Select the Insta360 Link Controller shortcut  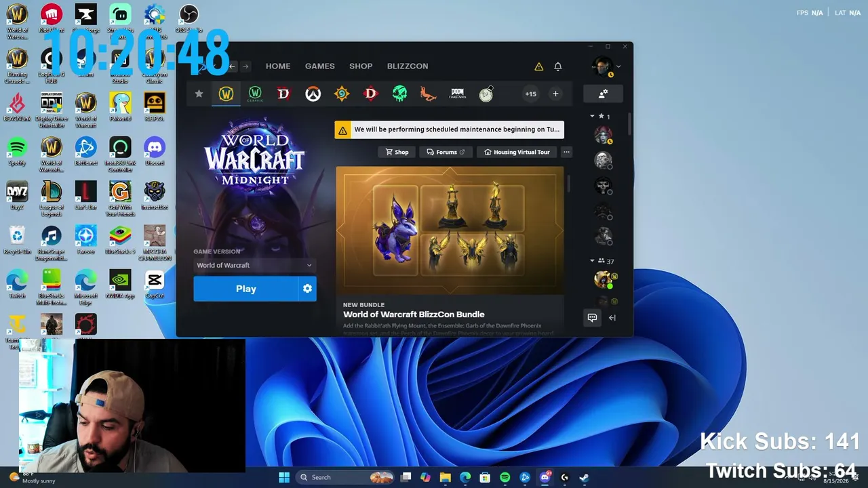coord(120,155)
